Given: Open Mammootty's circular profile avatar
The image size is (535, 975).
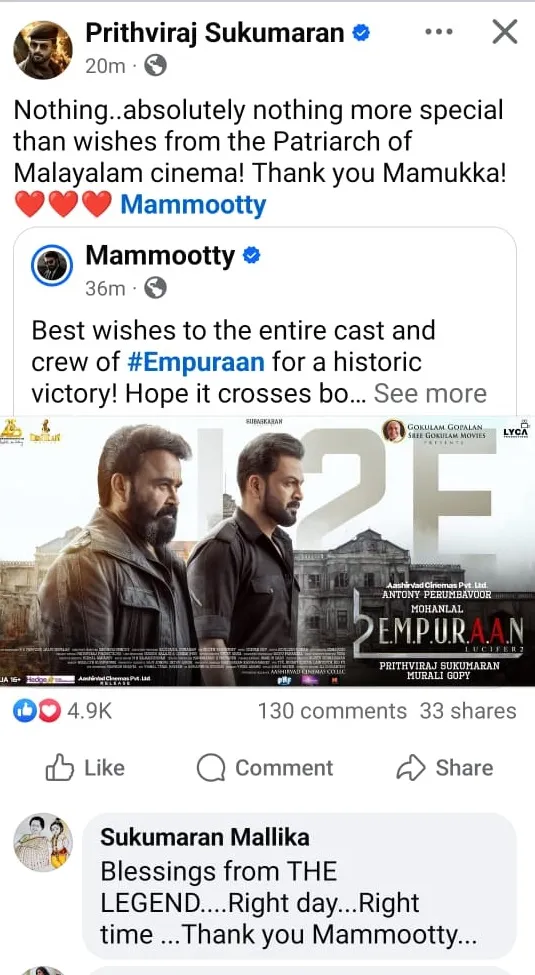Looking at the screenshot, I should pos(52,266).
